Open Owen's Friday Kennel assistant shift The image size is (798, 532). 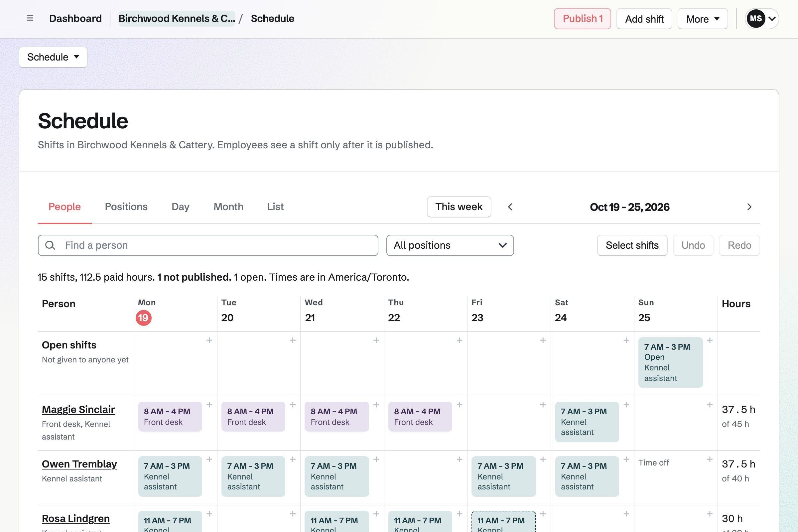click(503, 476)
